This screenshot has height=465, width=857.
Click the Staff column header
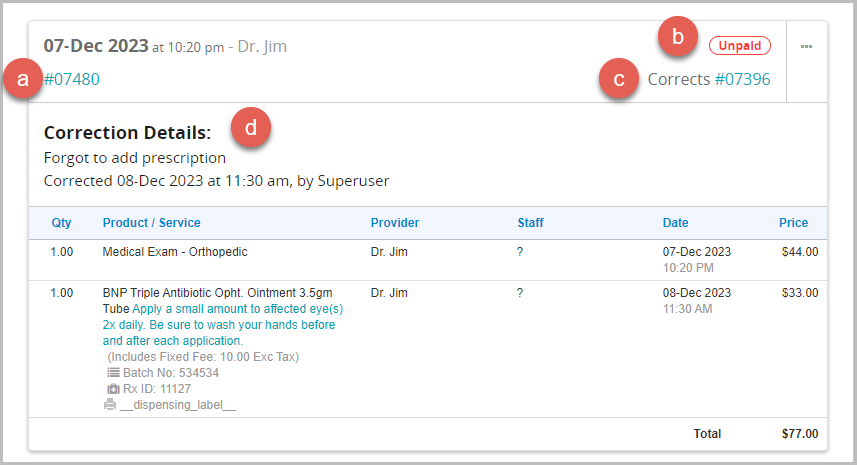pyautogui.click(x=530, y=223)
